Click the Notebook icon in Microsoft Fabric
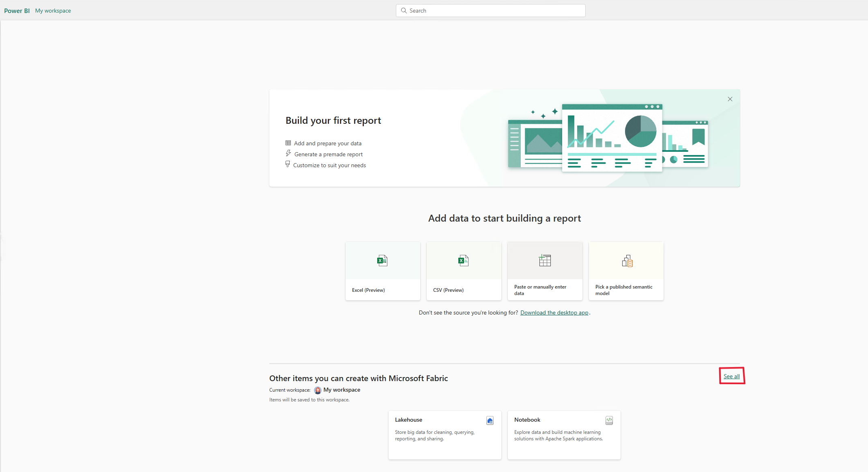Viewport: 868px width, 472px height. point(608,418)
